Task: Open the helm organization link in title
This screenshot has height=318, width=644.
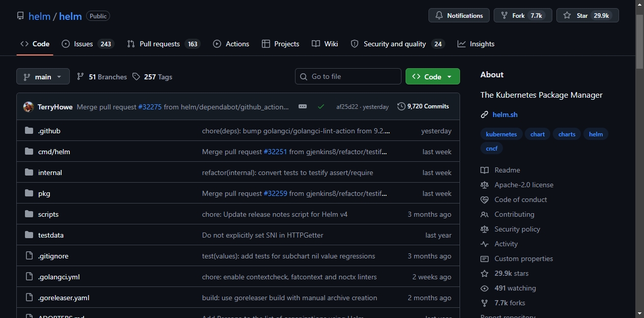Action: 39,16
